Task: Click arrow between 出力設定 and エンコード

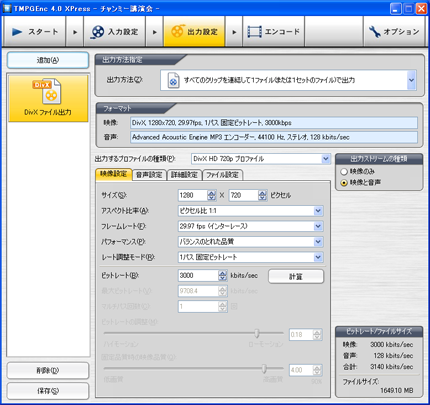Action: [x=234, y=32]
